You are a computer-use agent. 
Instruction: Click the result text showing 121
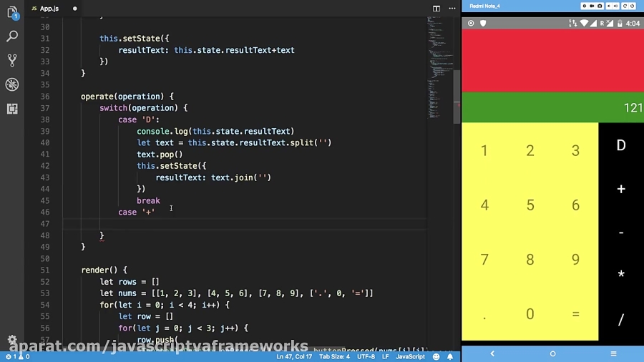[633, 108]
